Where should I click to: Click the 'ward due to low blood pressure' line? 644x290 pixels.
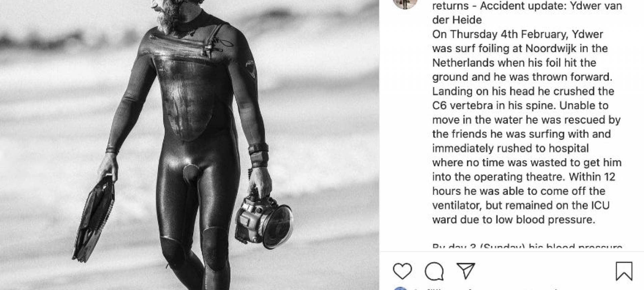tap(514, 220)
